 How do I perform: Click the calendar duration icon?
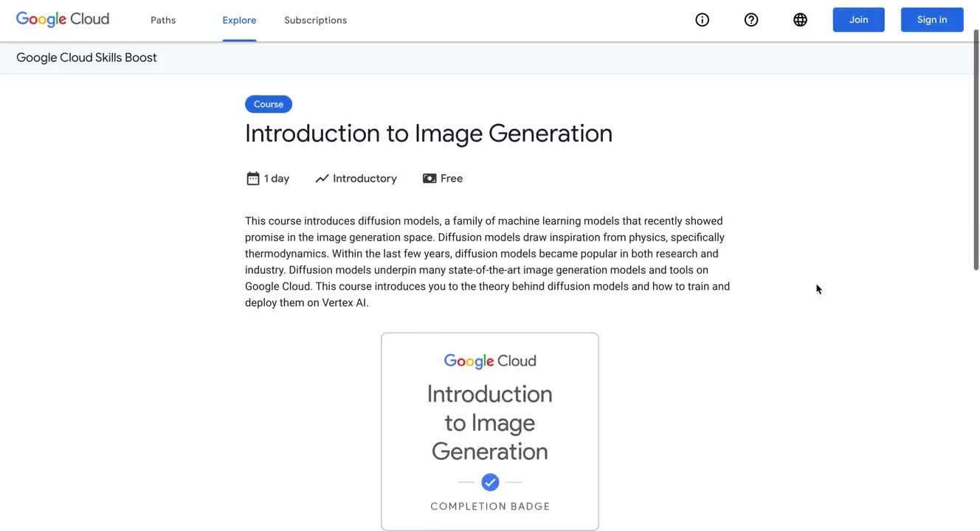[253, 178]
